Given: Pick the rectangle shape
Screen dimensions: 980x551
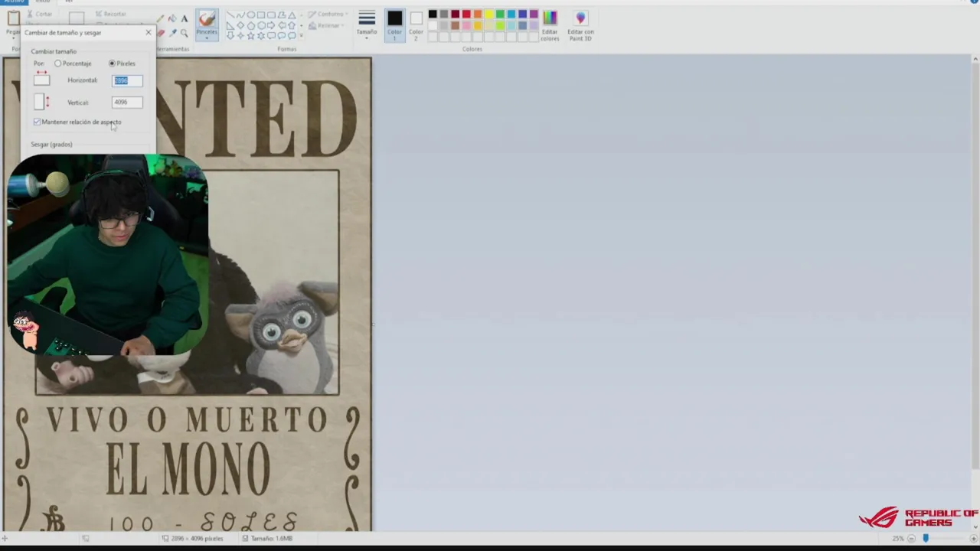Looking at the screenshot, I should 261,15.
